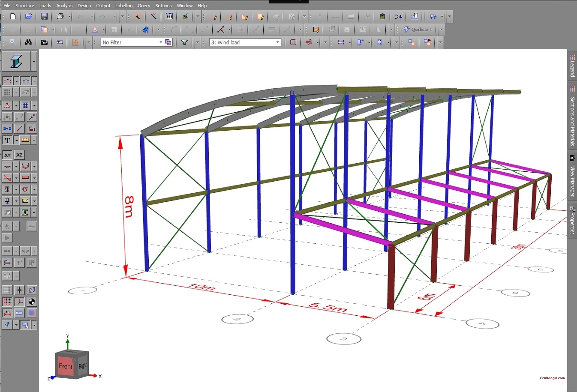Click Right face of view cube
The image size is (577, 392).
click(82, 365)
